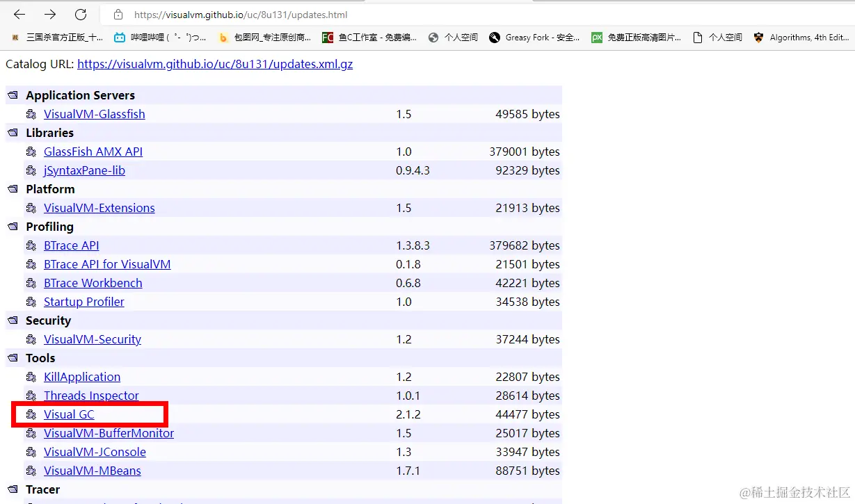This screenshot has width=855, height=504.
Task: Select the Profiling category heading text
Action: [49, 227]
